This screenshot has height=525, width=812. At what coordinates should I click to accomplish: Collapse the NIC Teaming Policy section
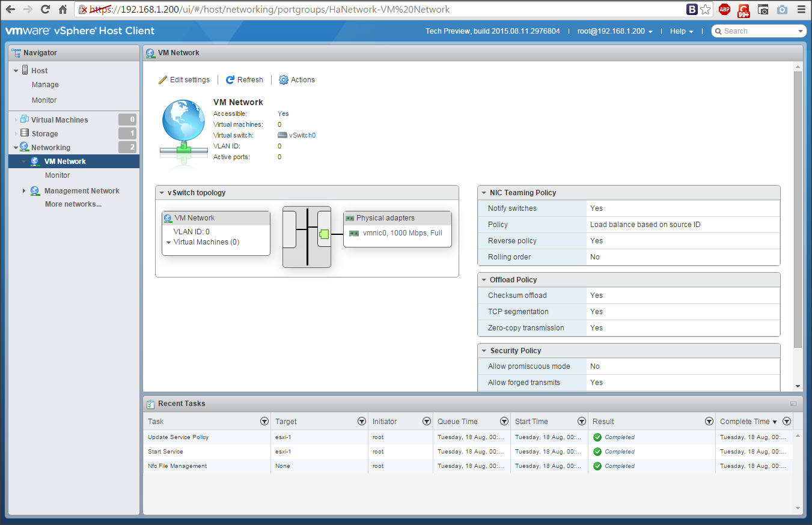pos(484,193)
